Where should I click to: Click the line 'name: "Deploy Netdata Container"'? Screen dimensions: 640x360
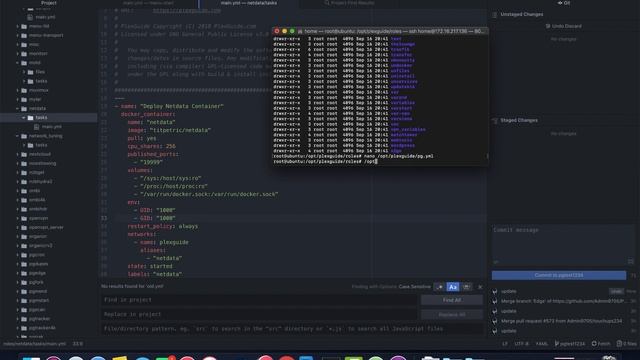(x=169, y=106)
